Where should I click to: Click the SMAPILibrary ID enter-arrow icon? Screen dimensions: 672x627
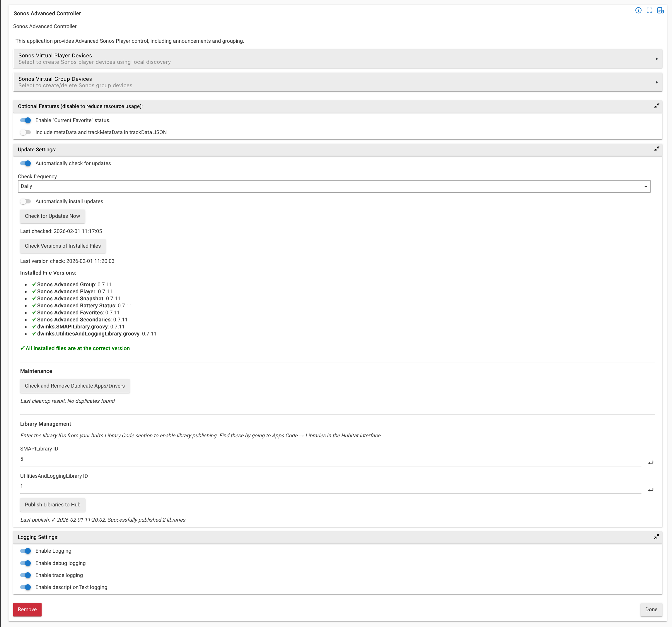650,462
